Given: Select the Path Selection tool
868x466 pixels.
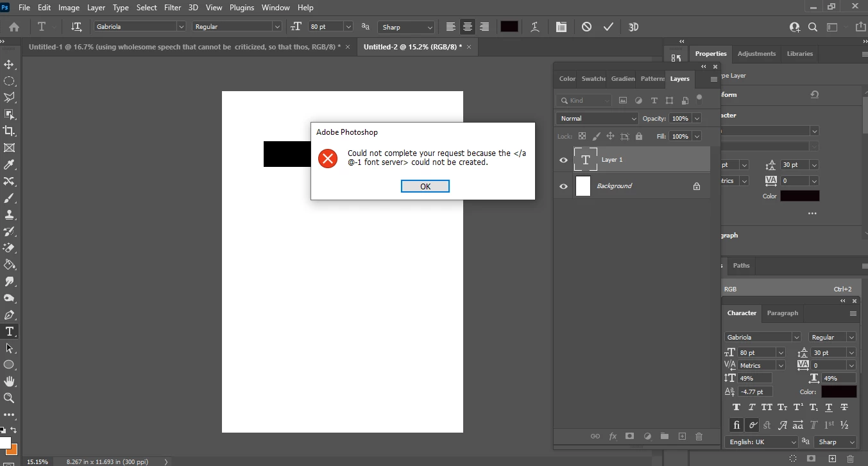Looking at the screenshot, I should pyautogui.click(x=10, y=348).
